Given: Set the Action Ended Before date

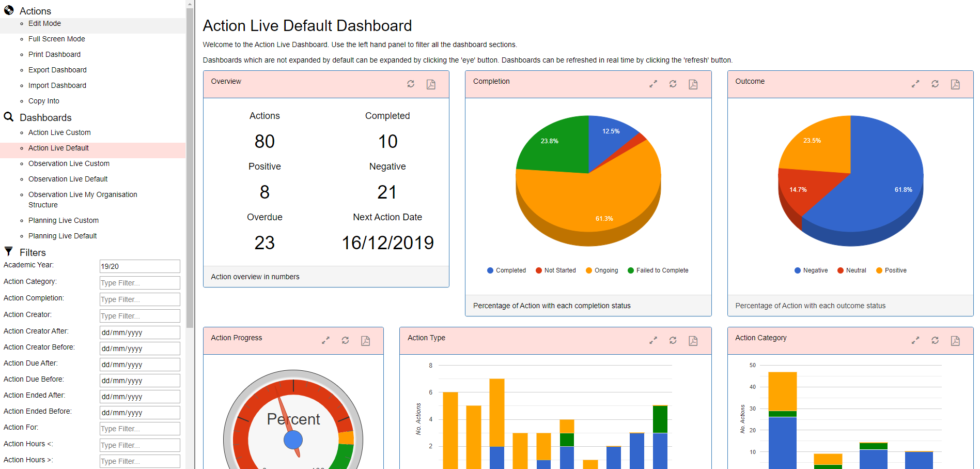Looking at the screenshot, I should coord(140,413).
